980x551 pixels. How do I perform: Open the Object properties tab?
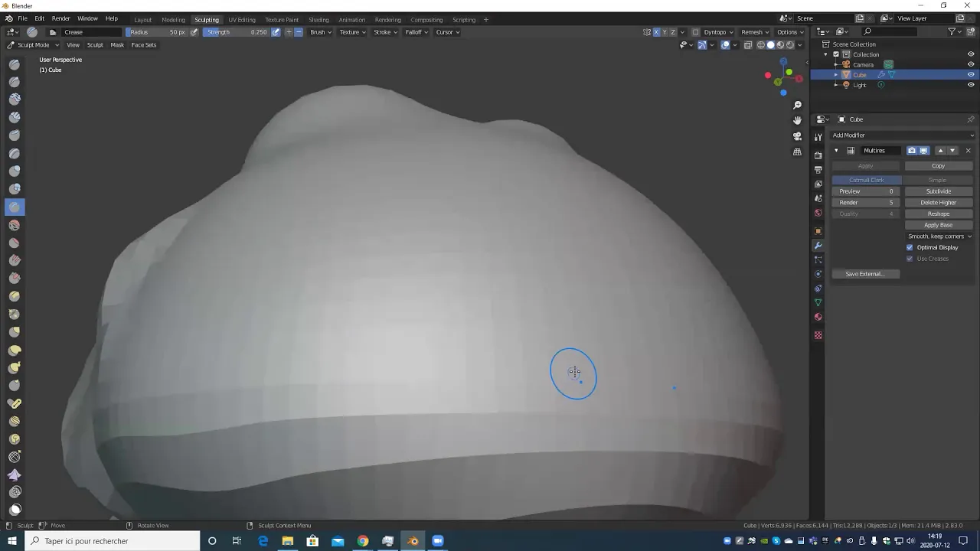818,231
